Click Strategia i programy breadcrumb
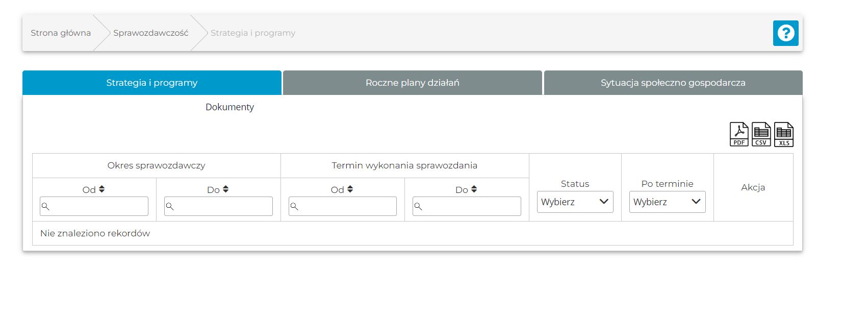868x317 pixels. pyautogui.click(x=253, y=33)
